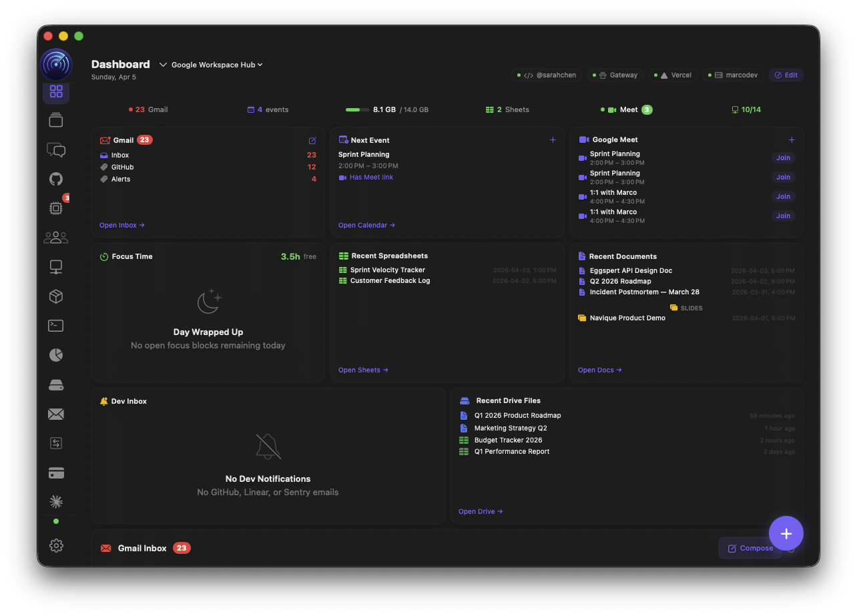Open the terminal prompt sidebar icon
Viewport: 857px width, 616px height.
point(56,326)
